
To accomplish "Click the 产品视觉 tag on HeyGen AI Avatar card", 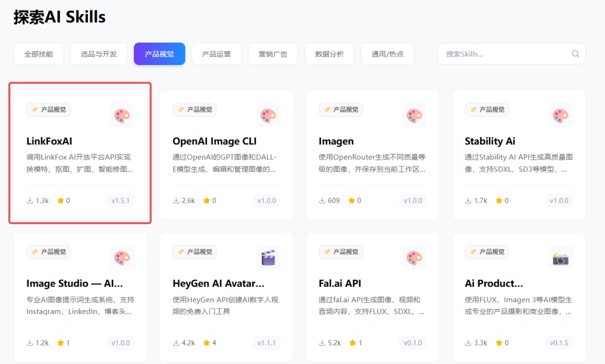I will [x=195, y=252].
